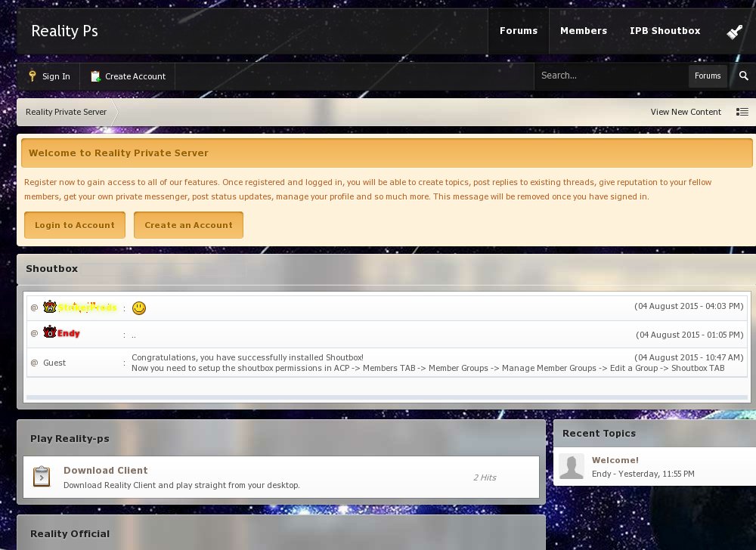
Task: Open the Forums search scope dropdown
Action: coord(707,76)
